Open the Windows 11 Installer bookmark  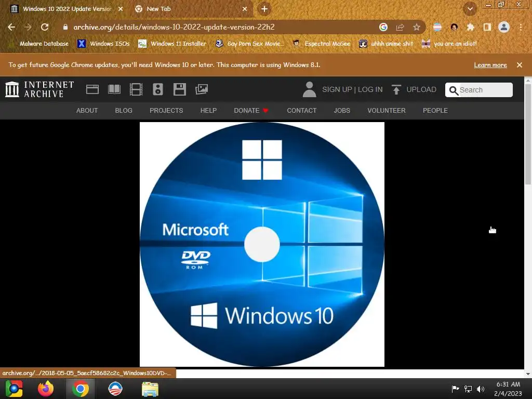[172, 44]
